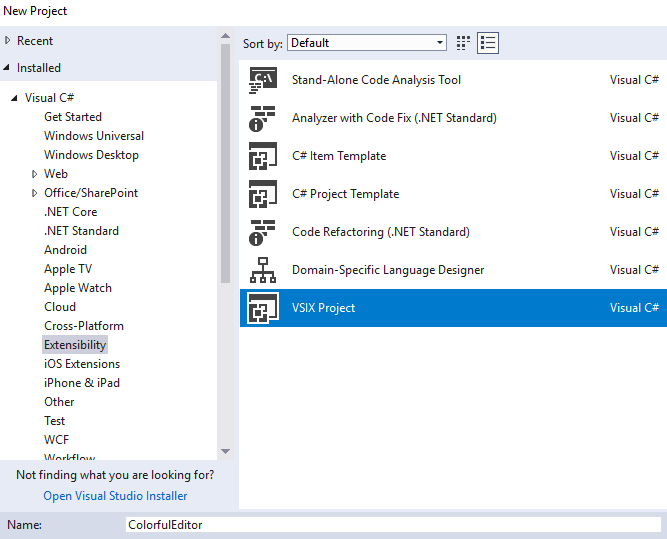Click the Recent section label
Screen dimensions: 667x539
pyautogui.click(x=35, y=41)
